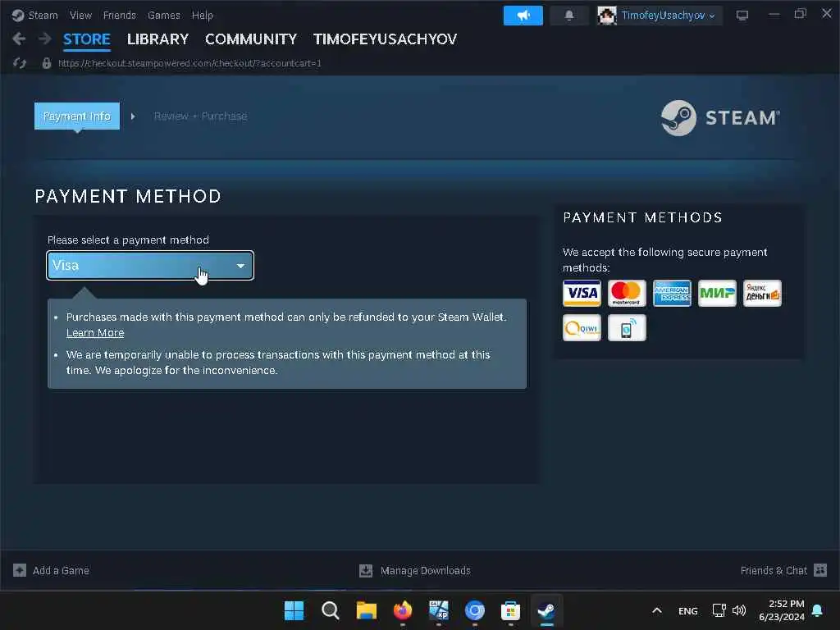Click the padlock security icon

point(47,63)
